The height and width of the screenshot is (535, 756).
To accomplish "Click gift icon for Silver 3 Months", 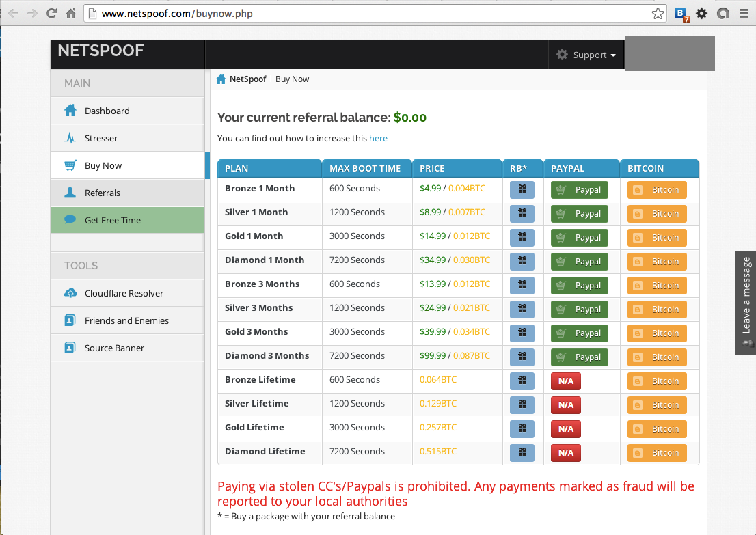I will pos(522,309).
